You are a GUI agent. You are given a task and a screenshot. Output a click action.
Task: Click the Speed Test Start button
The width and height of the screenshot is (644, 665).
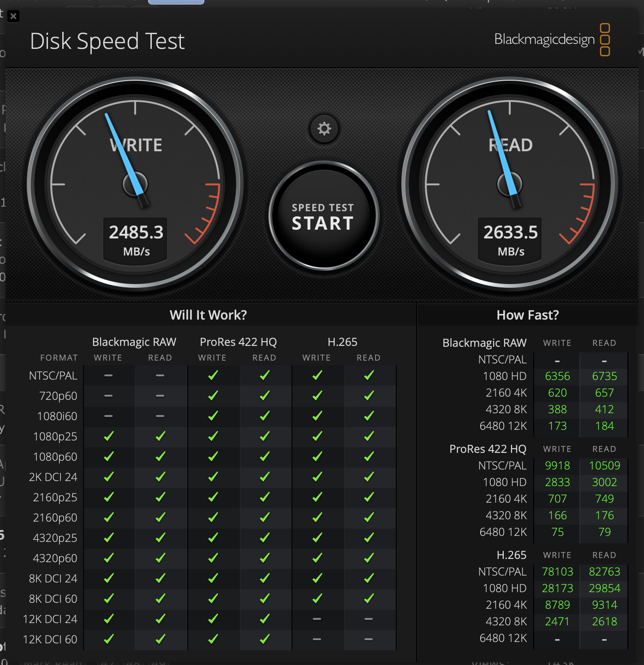point(323,215)
